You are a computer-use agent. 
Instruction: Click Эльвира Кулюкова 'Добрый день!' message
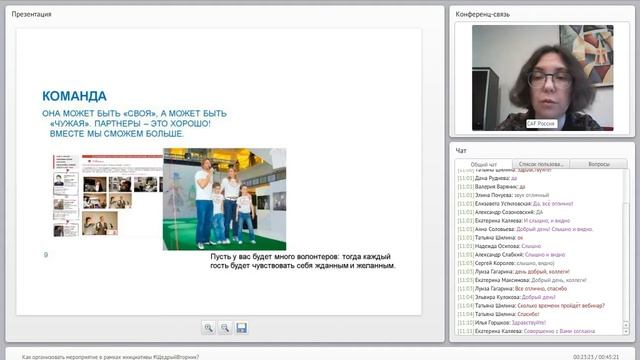tap(506, 297)
